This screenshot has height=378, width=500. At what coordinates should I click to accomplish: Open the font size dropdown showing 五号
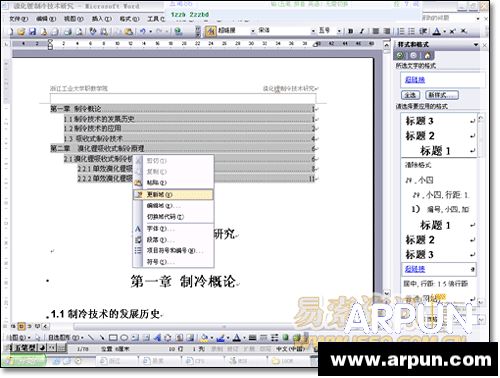[339, 31]
